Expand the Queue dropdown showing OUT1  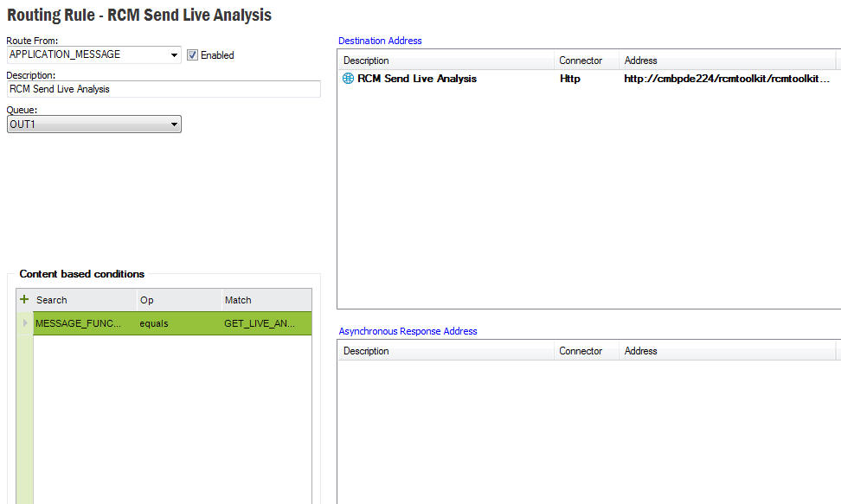[175, 124]
